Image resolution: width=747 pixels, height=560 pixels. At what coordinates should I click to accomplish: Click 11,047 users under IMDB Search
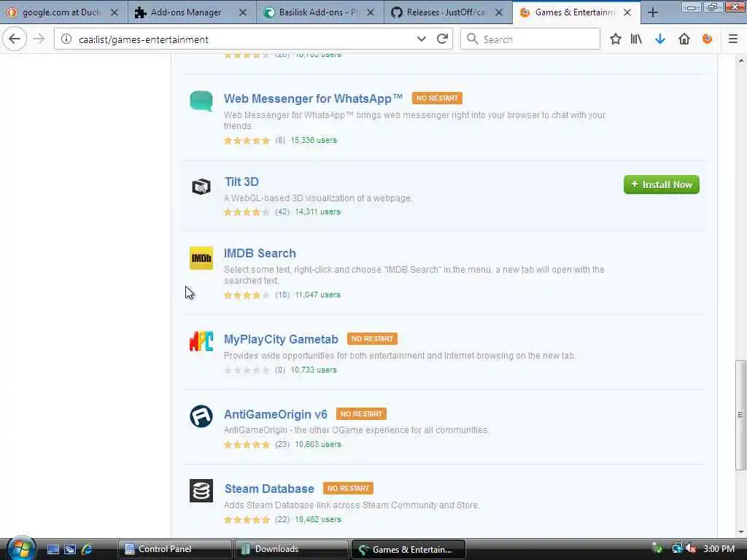point(318,295)
